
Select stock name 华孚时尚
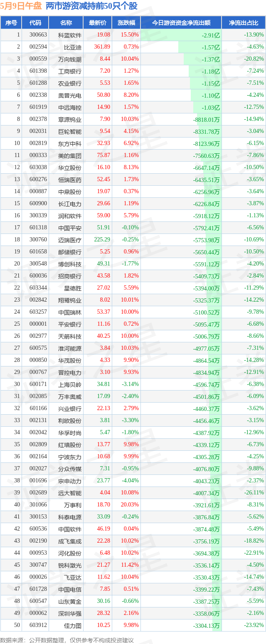[70, 433]
